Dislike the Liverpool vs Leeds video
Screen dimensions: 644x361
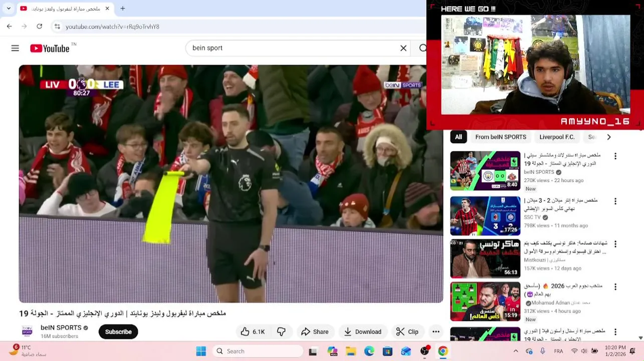click(282, 331)
